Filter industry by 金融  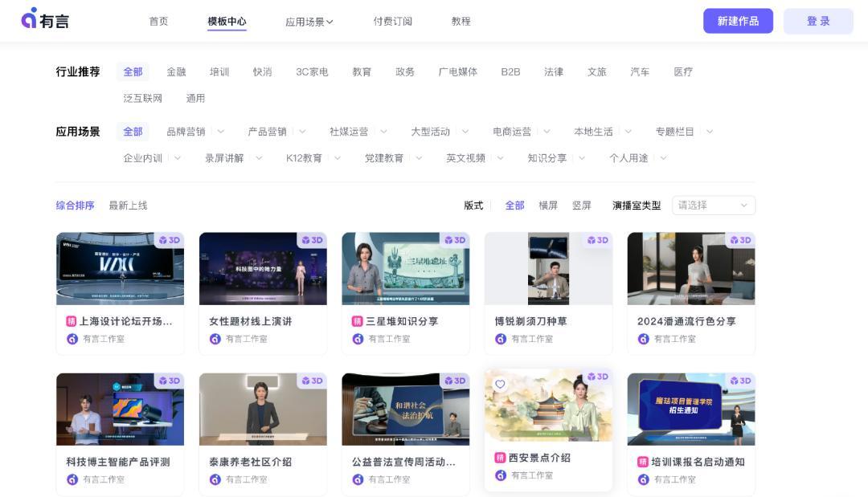tap(177, 72)
